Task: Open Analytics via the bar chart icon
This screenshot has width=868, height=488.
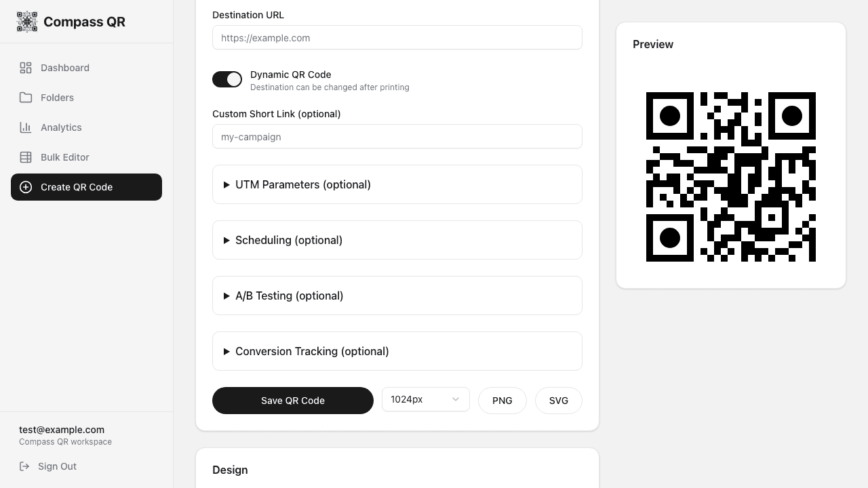Action: click(26, 127)
